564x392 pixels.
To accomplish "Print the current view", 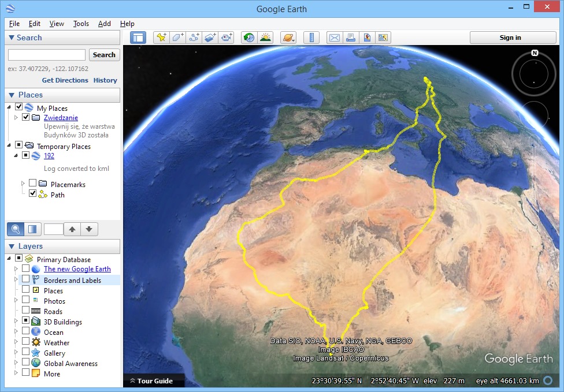I will pos(351,38).
